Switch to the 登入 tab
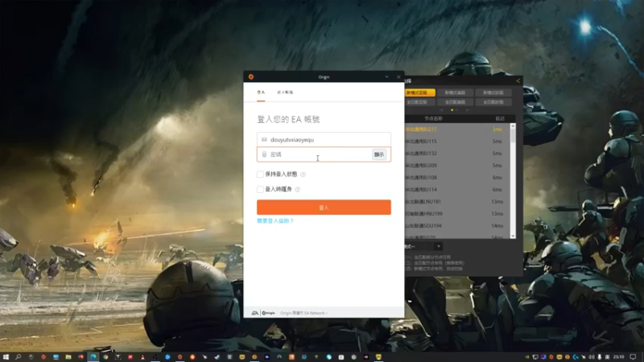 (261, 93)
